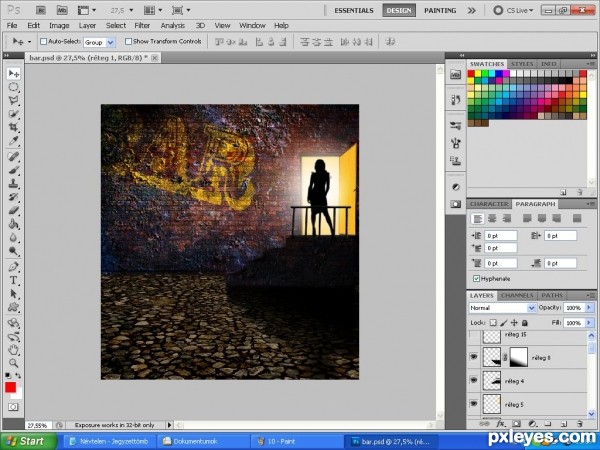Switch to the Essentials workspace

pyautogui.click(x=354, y=11)
